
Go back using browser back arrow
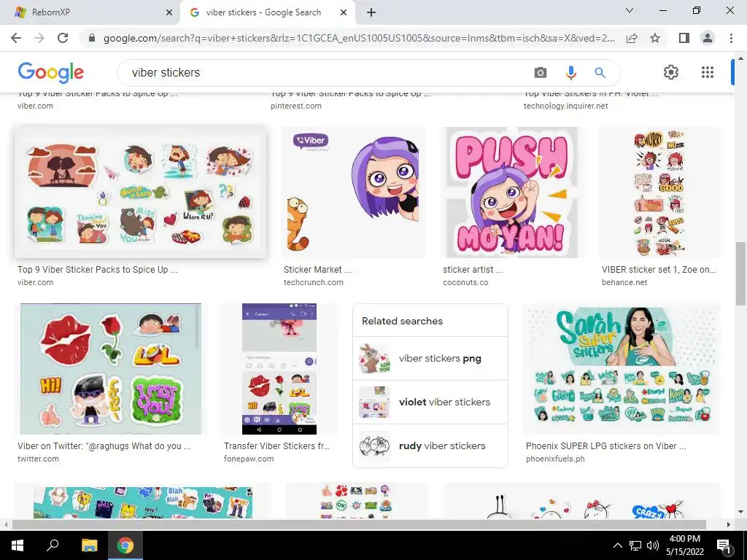point(16,38)
